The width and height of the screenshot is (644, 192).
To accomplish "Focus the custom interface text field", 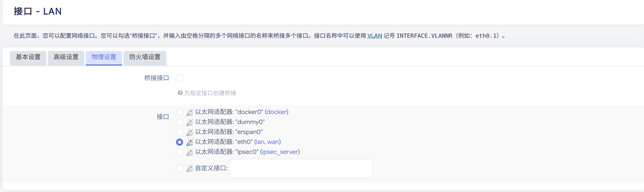I will (x=301, y=168).
